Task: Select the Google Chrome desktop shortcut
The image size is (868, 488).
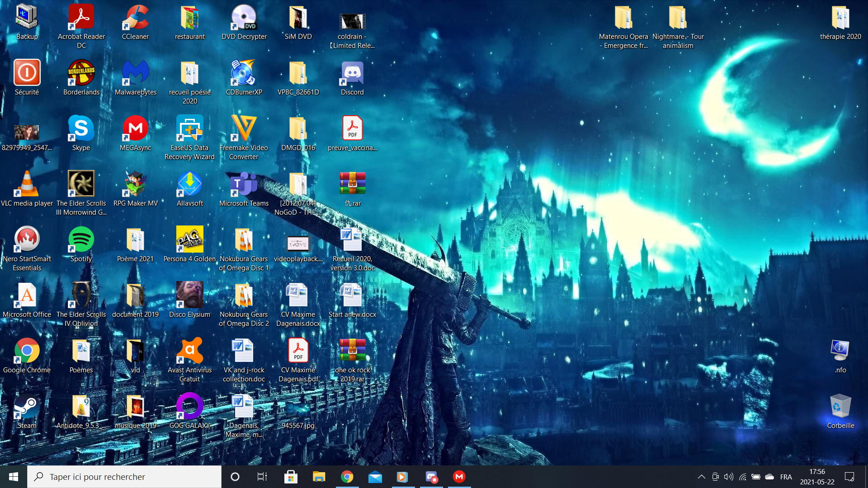Action: (27, 355)
